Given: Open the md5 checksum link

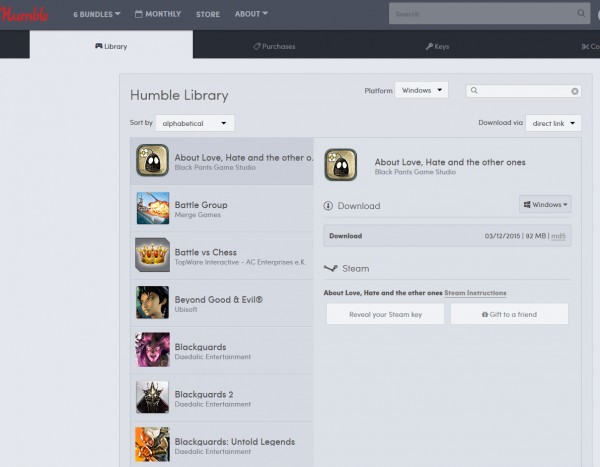Looking at the screenshot, I should click(x=558, y=236).
